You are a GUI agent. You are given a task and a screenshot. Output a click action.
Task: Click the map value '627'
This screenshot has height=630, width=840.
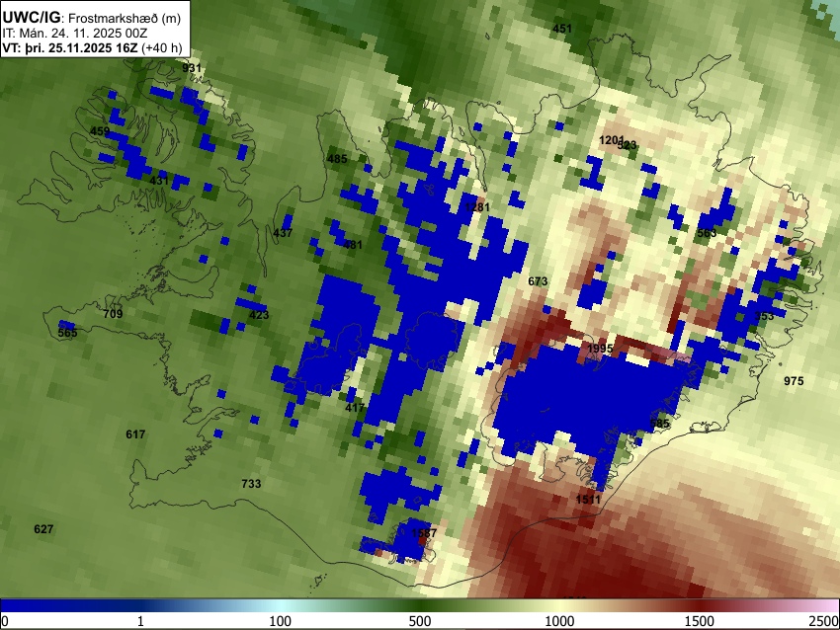[x=43, y=529]
